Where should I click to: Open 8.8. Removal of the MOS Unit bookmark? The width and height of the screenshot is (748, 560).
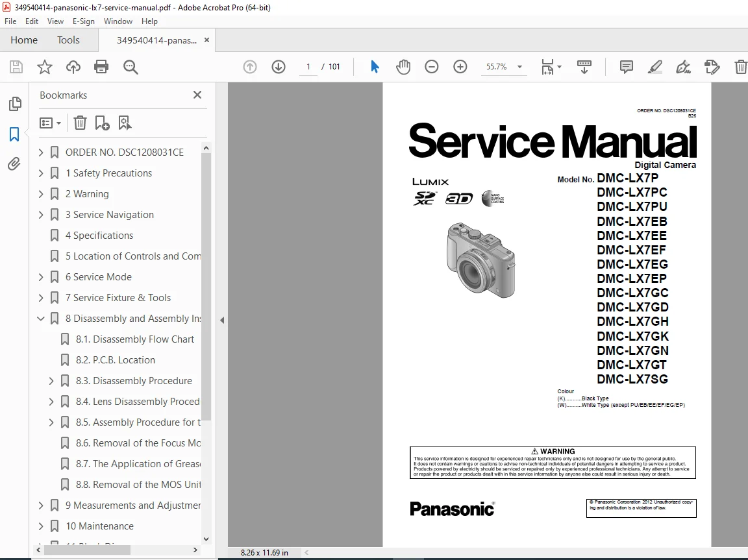point(138,485)
